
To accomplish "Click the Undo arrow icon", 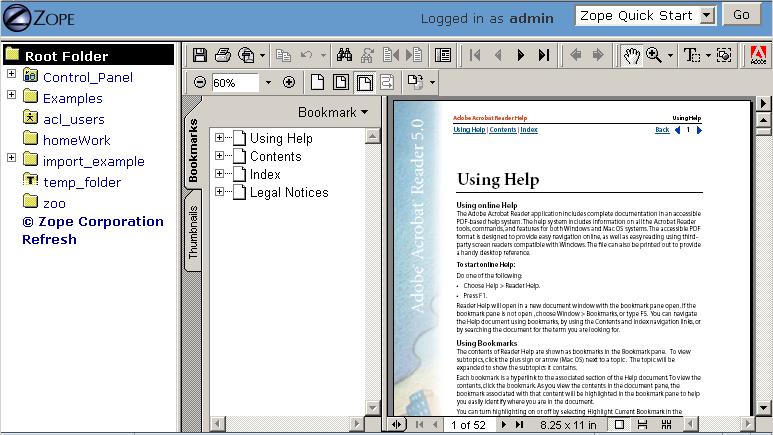I will pos(307,55).
